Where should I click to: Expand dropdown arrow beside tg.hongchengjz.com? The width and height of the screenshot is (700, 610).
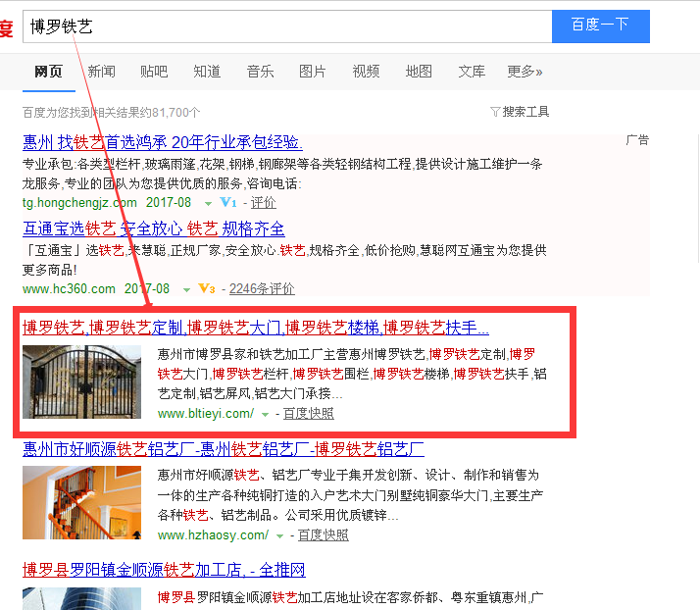pos(208,203)
